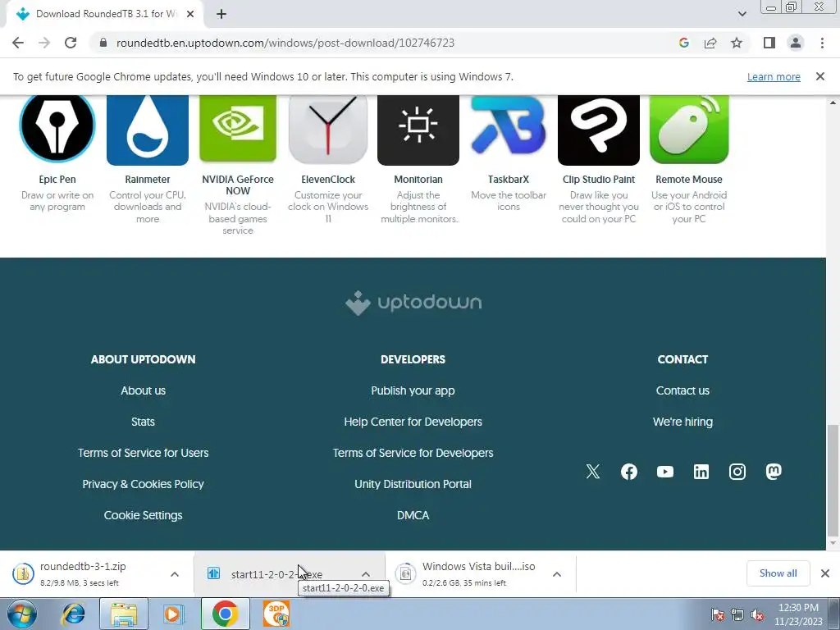Open the 3DP taskbar application
Image resolution: width=840 pixels, height=630 pixels.
coord(276,614)
